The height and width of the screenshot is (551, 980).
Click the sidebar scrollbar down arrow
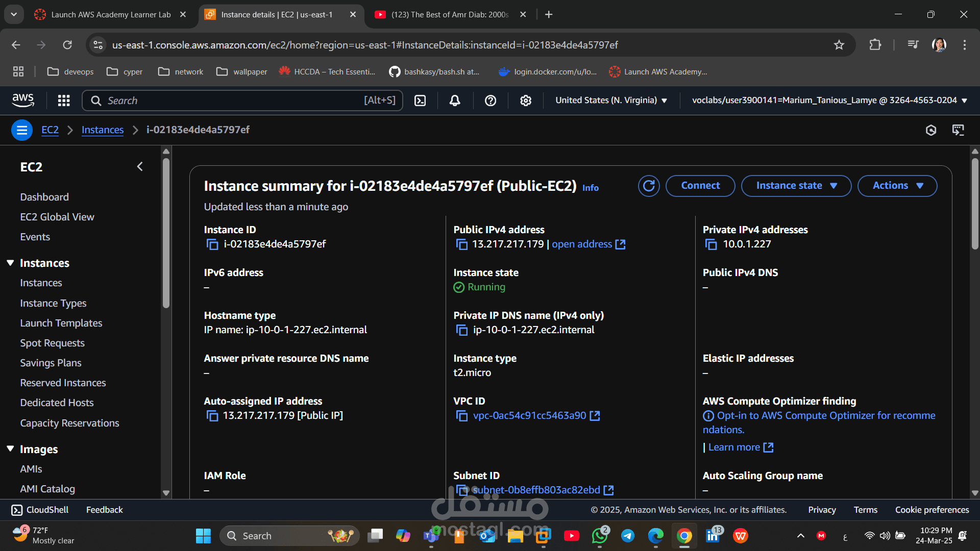tap(166, 493)
